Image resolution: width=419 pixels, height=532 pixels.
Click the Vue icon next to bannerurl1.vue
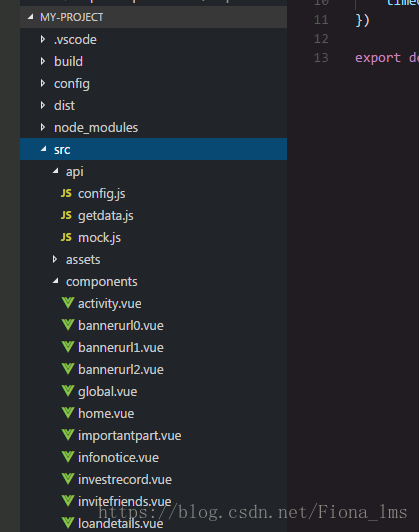68,347
